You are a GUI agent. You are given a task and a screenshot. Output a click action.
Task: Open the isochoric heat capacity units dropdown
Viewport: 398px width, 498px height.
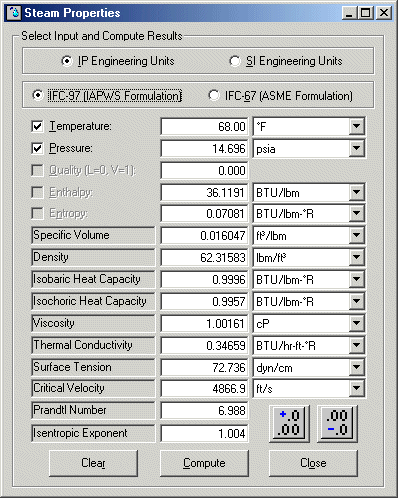tap(356, 301)
